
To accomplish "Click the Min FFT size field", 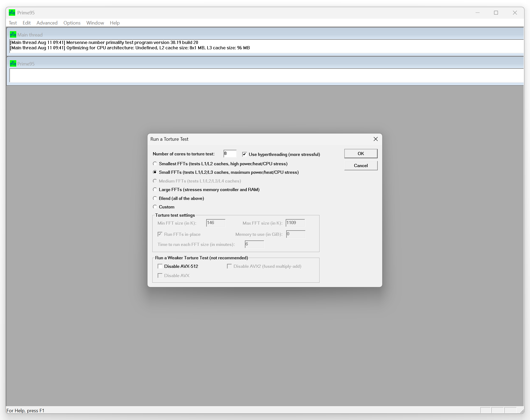I will click(x=216, y=223).
